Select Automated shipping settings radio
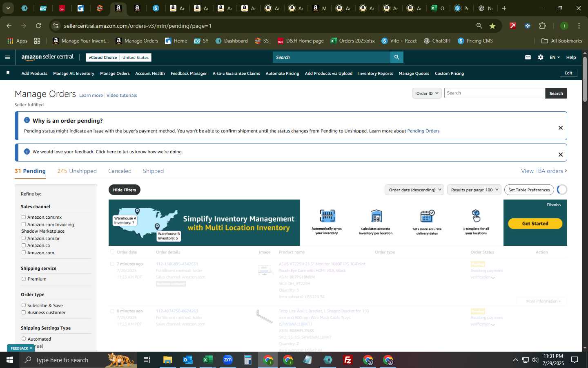The image size is (588, 368). pos(24,339)
